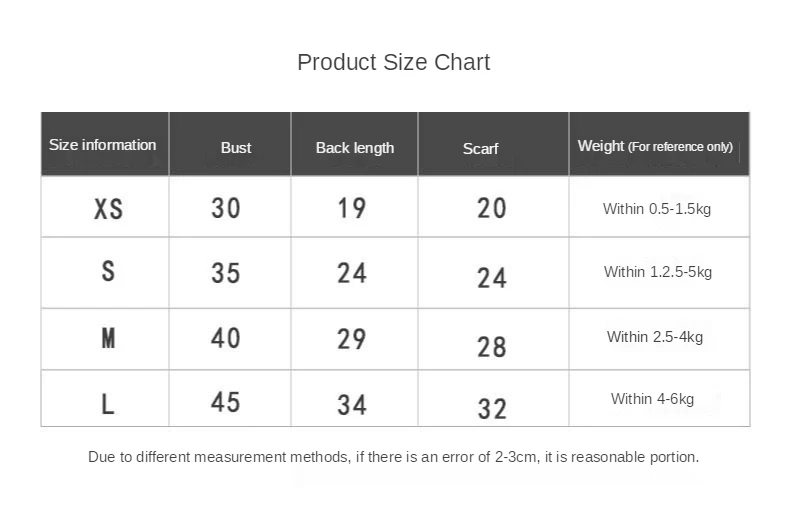Click the Product Size Chart title
Screen dimensions: 789x517
393,62
